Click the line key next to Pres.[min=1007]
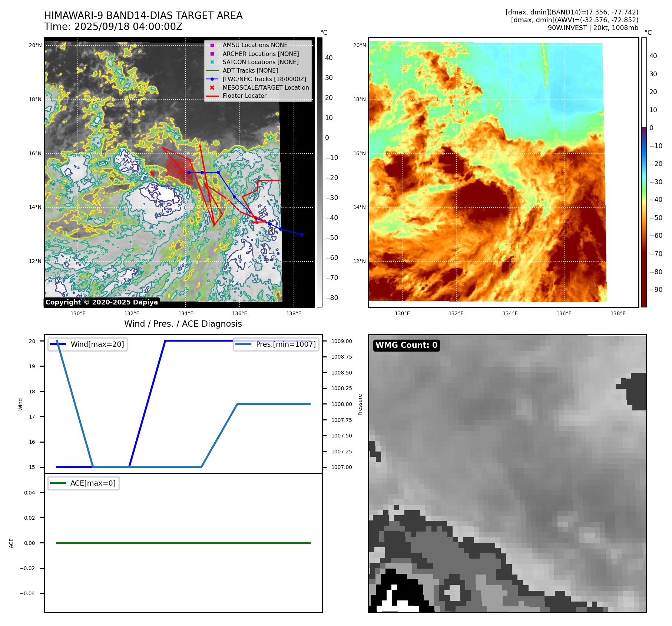Screen dimensions: 672x626 (244, 344)
